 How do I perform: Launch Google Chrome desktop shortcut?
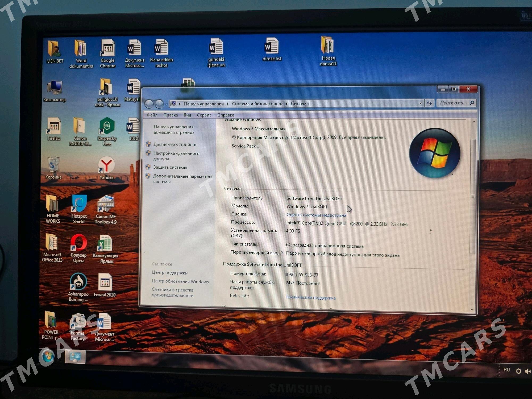coord(107,53)
